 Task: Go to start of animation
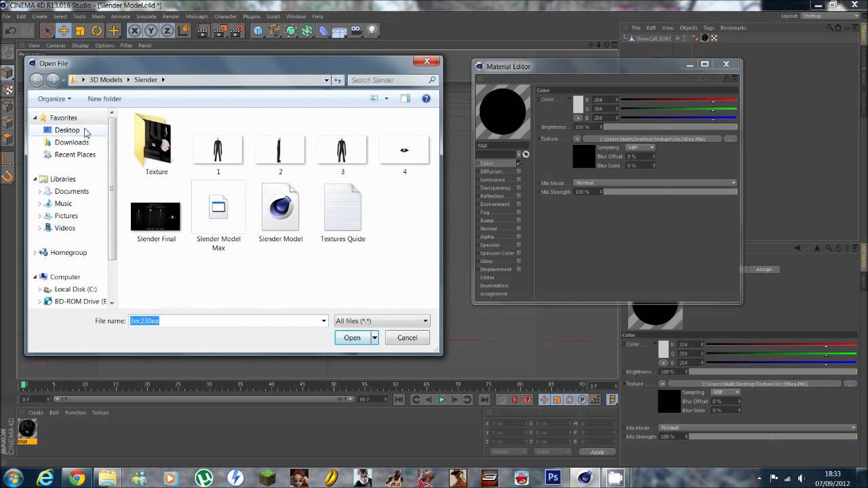point(399,400)
